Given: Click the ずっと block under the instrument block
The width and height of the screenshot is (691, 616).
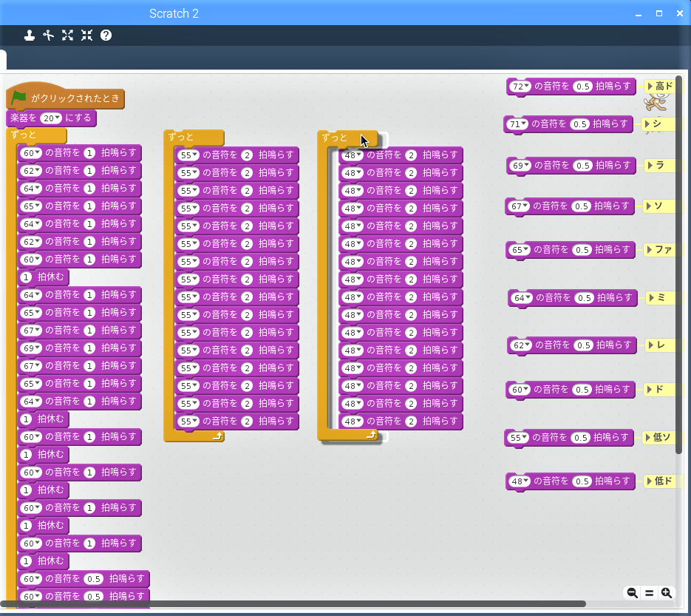Looking at the screenshot, I should click(36, 135).
